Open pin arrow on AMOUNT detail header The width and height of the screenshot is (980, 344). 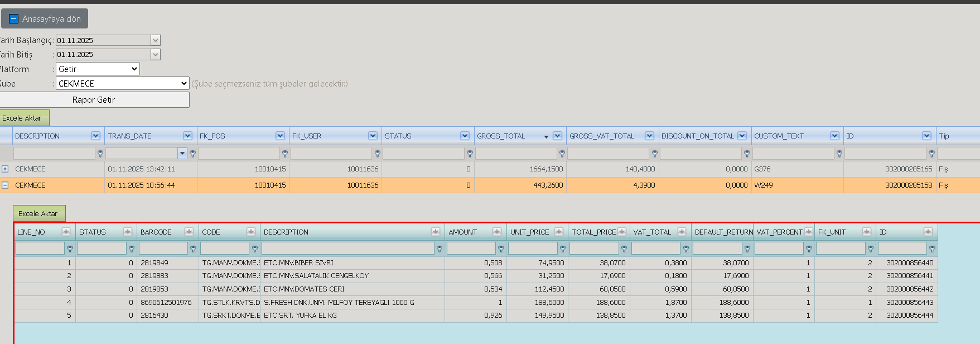click(496, 232)
